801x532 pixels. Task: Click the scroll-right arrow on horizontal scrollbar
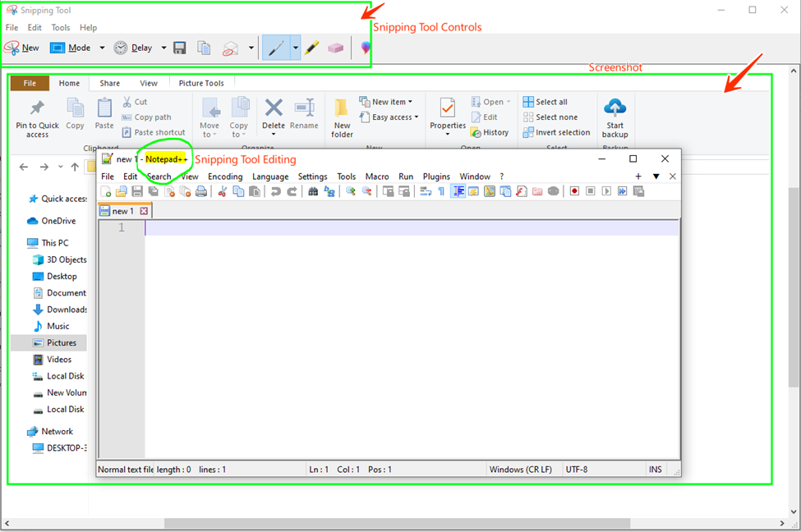(x=782, y=523)
